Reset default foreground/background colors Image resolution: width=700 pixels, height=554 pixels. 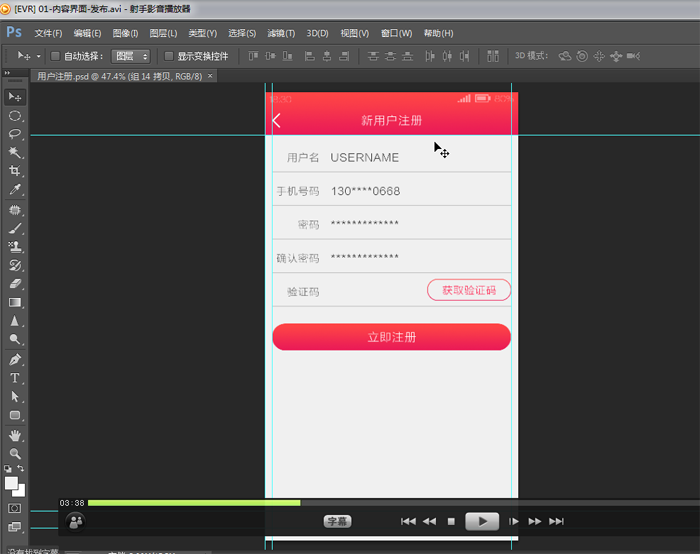pos(8,469)
